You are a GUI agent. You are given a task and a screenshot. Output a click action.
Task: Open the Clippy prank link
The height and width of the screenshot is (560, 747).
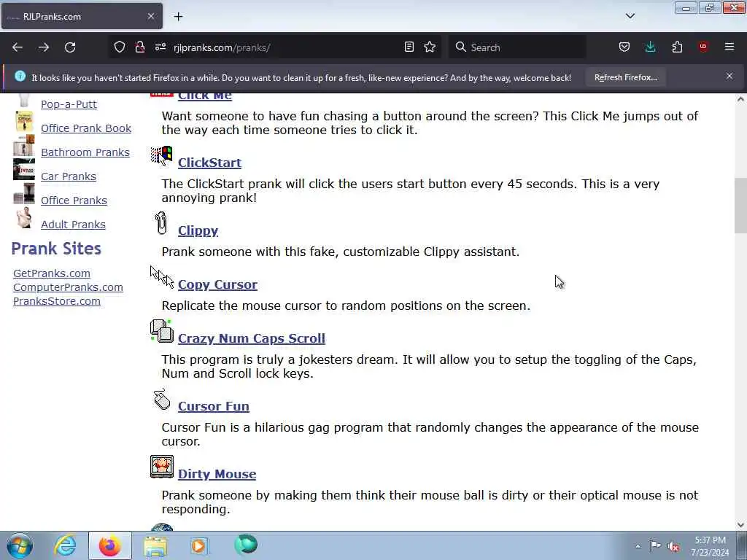click(x=198, y=230)
